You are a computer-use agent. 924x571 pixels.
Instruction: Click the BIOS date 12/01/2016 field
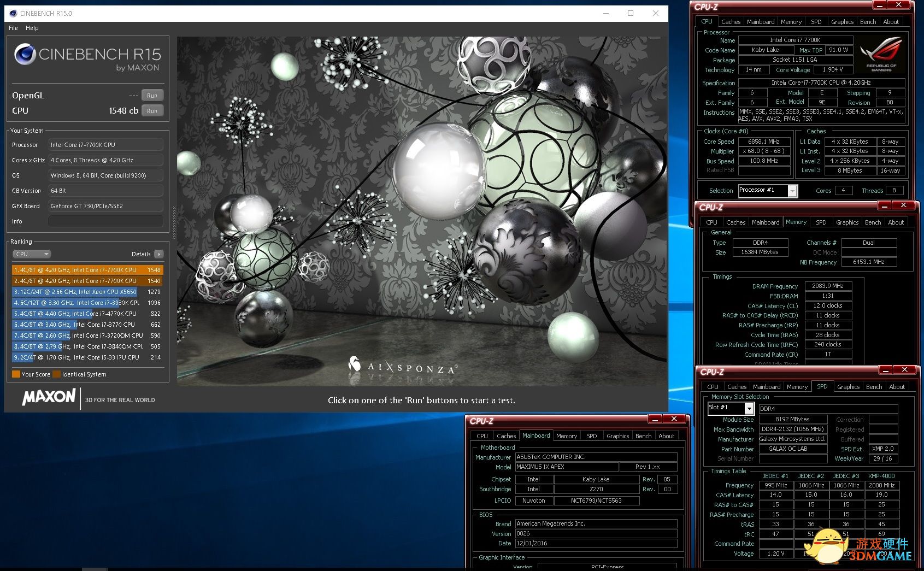pyautogui.click(x=596, y=543)
